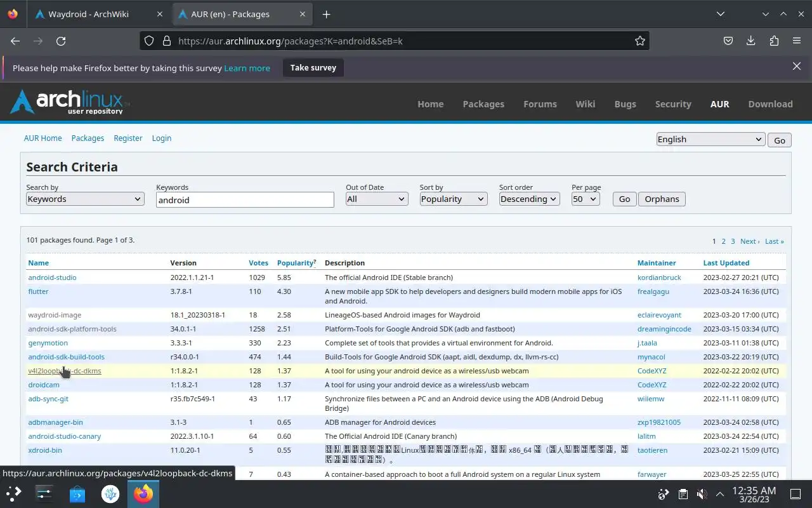Open Firefox hamburger application menu
812x508 pixels.
(797, 41)
